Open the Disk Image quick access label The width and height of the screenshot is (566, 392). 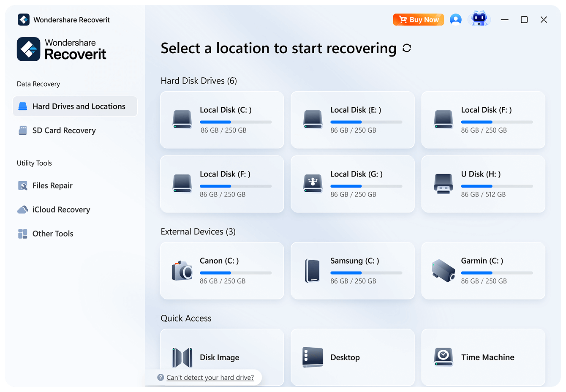220,357
